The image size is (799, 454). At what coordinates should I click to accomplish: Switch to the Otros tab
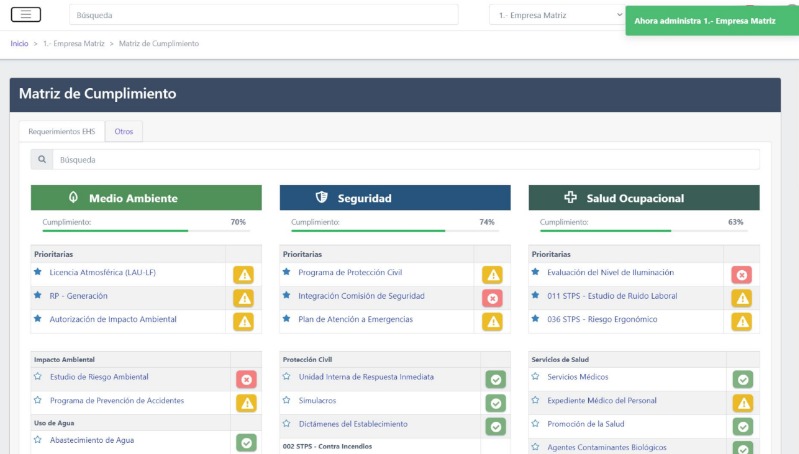pyautogui.click(x=124, y=131)
